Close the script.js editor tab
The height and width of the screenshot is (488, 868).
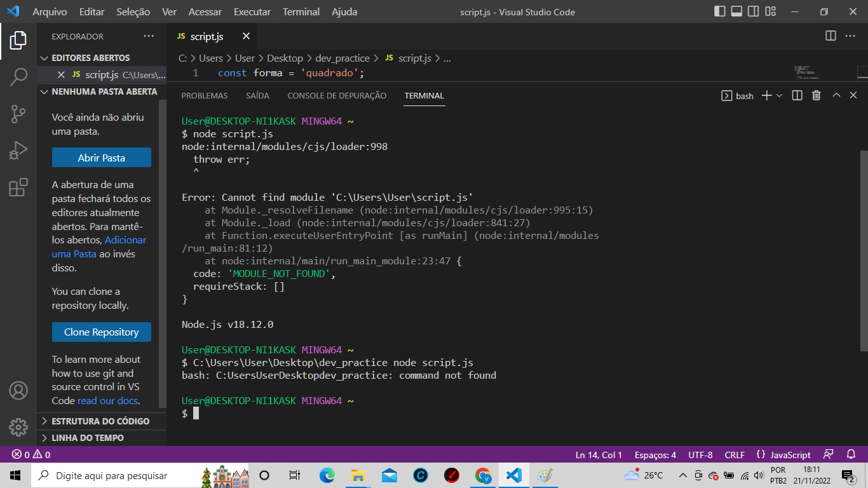click(x=246, y=36)
